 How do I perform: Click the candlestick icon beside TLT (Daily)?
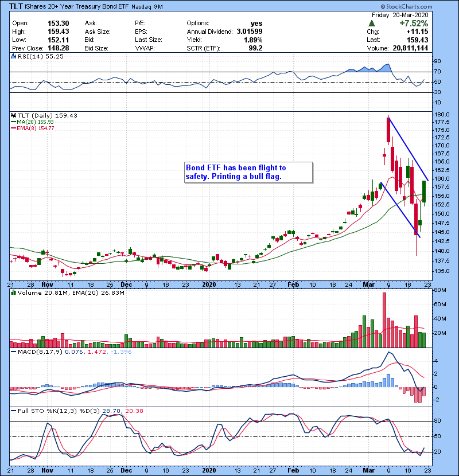point(13,115)
